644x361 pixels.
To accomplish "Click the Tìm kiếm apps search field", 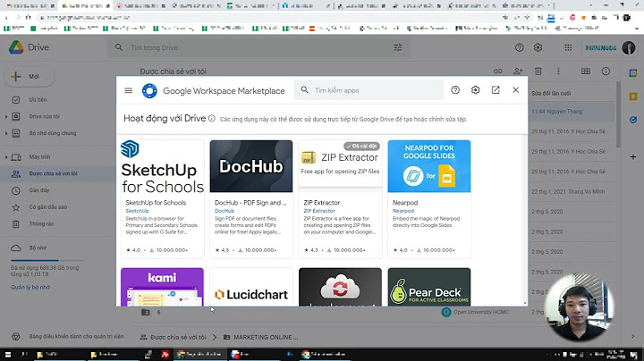I will [369, 90].
